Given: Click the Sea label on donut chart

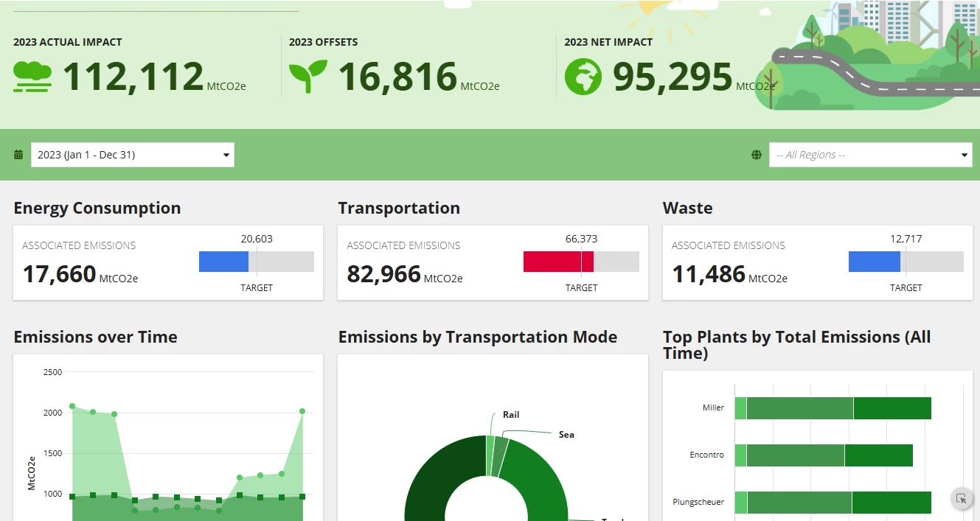Looking at the screenshot, I should tap(566, 435).
